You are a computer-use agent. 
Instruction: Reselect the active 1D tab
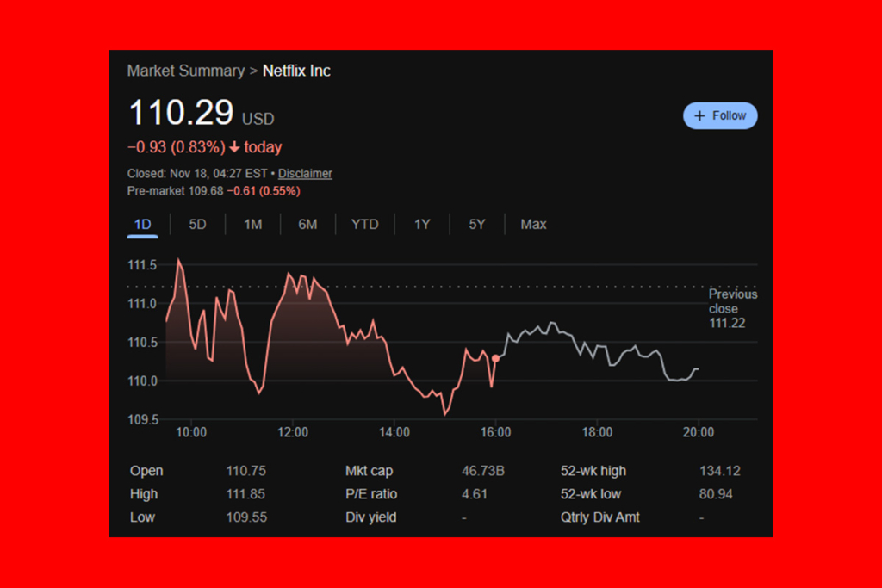(x=142, y=224)
